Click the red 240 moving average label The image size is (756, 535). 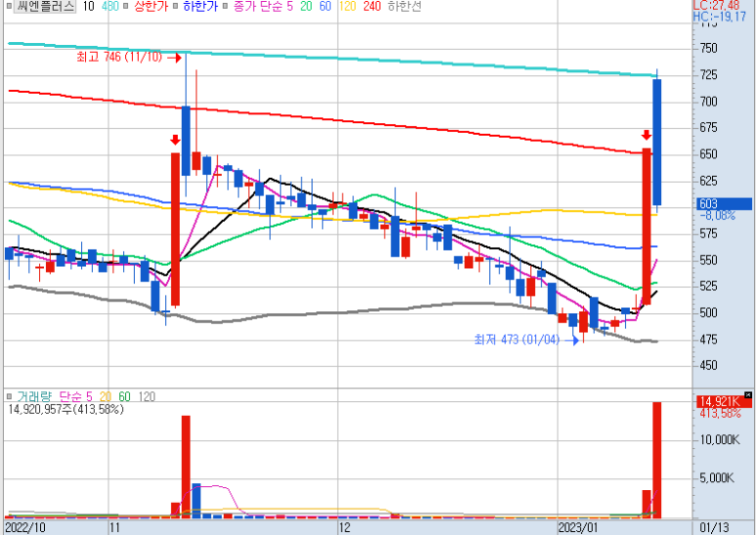click(372, 6)
